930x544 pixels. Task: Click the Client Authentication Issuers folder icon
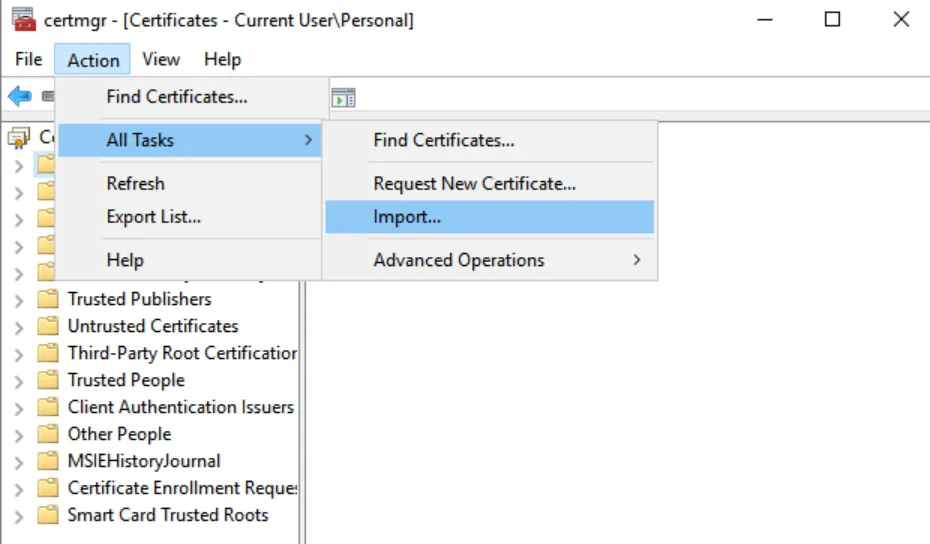click(x=48, y=407)
